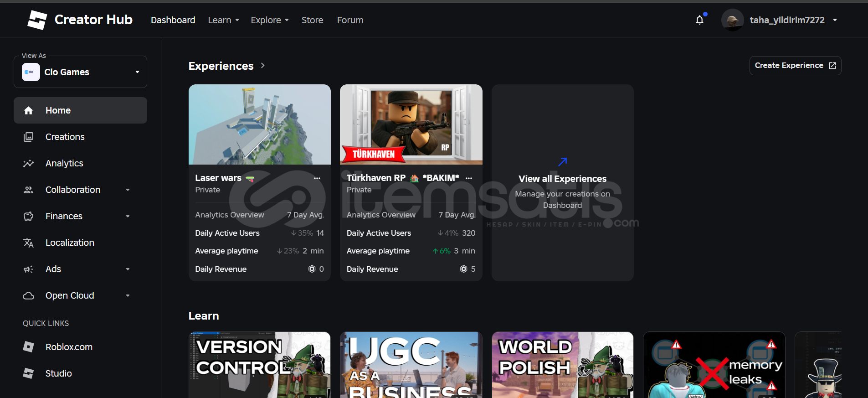Select Creations in the sidebar

click(80, 137)
